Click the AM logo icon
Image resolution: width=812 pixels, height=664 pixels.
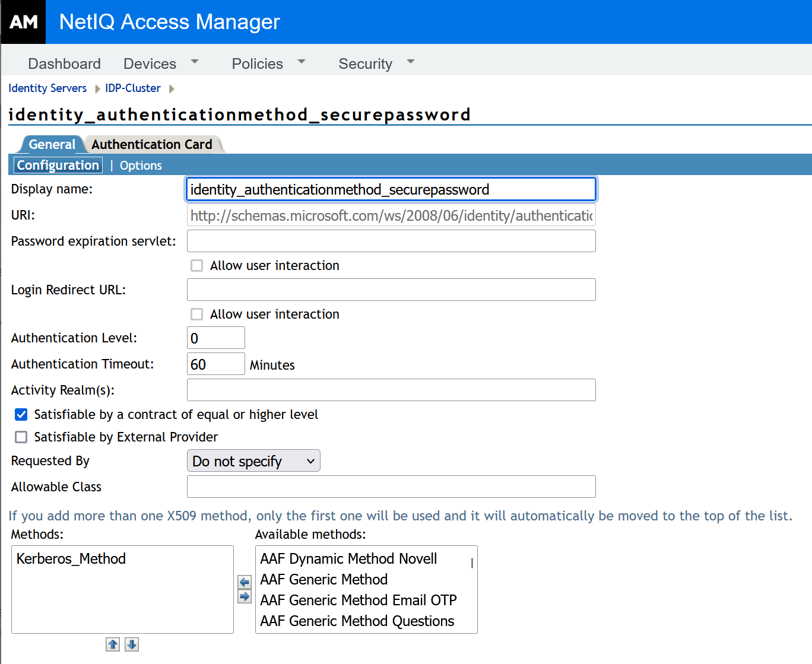tap(23, 22)
